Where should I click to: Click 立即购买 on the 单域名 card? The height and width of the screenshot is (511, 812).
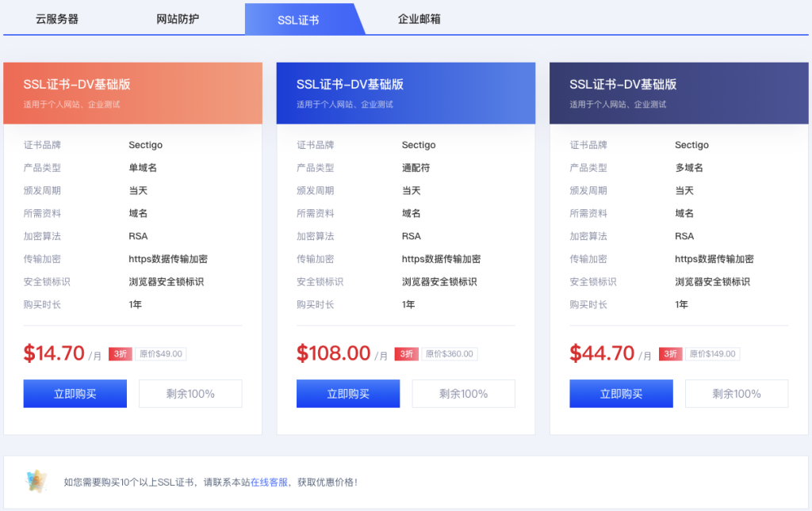point(75,393)
